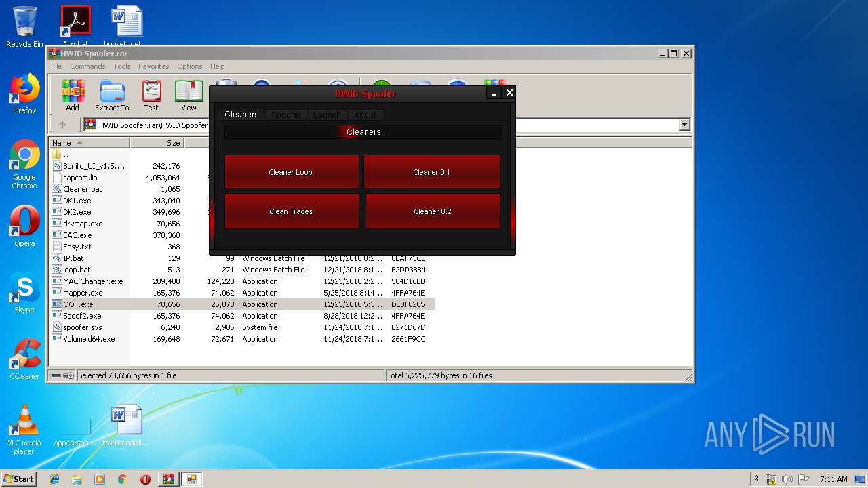Launch Internet Explorer from taskbar
868x488 pixels.
pyautogui.click(x=54, y=479)
